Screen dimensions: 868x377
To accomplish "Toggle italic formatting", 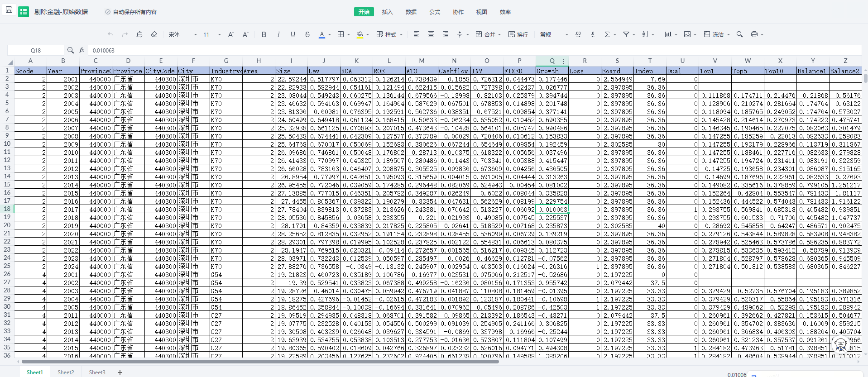I will [x=278, y=34].
